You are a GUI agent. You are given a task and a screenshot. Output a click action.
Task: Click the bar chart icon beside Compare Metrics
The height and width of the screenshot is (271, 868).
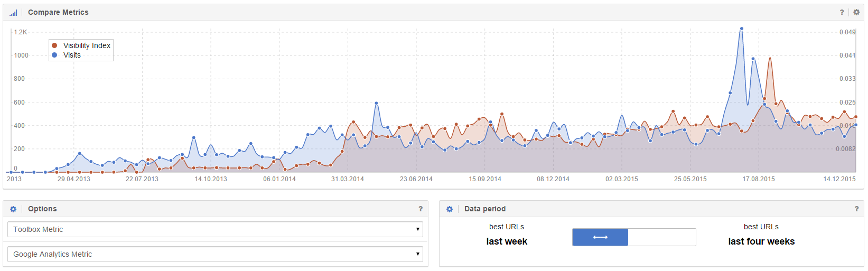point(13,13)
